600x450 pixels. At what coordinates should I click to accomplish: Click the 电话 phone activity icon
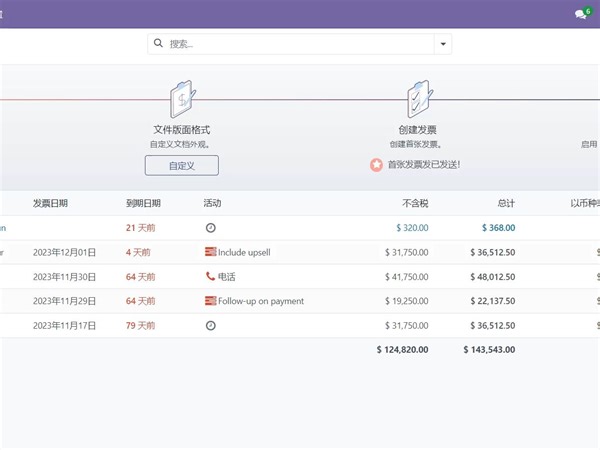coord(210,276)
